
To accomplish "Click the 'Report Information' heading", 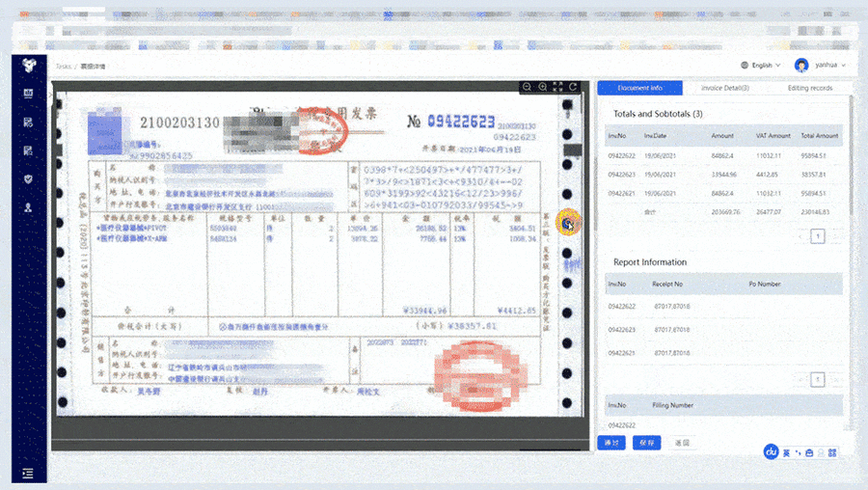I will pos(650,262).
